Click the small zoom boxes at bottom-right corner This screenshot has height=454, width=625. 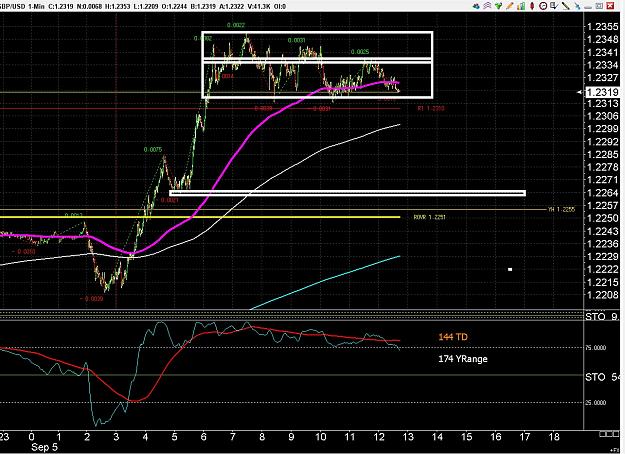pos(609,434)
